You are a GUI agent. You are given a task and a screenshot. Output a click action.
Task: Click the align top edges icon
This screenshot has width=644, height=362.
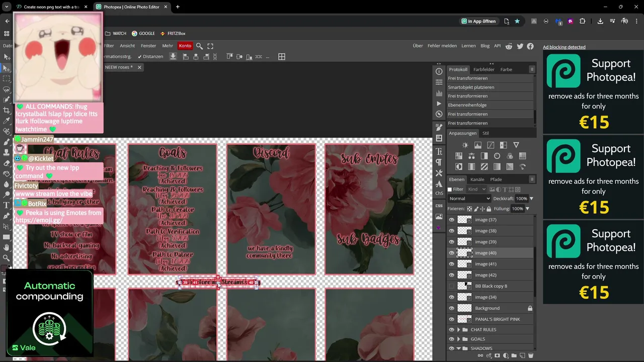point(229,56)
